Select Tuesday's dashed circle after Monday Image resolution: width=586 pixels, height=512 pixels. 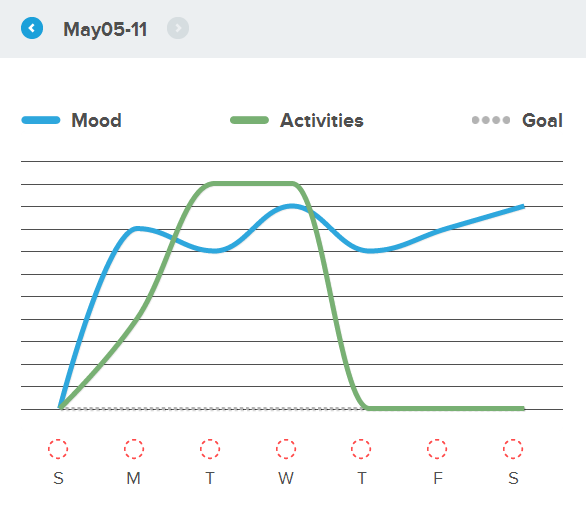210,449
